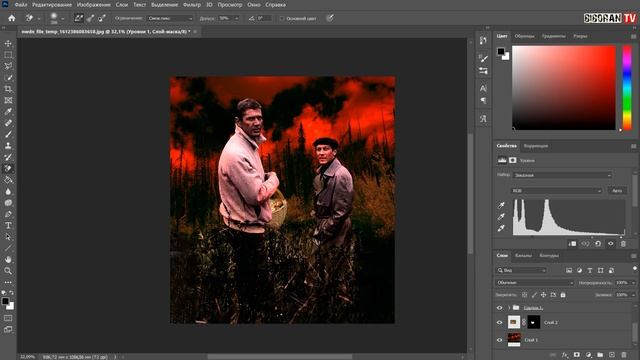This screenshot has width=640, height=360.
Task: Enable the Основной цвет checkbox
Action: click(282, 18)
